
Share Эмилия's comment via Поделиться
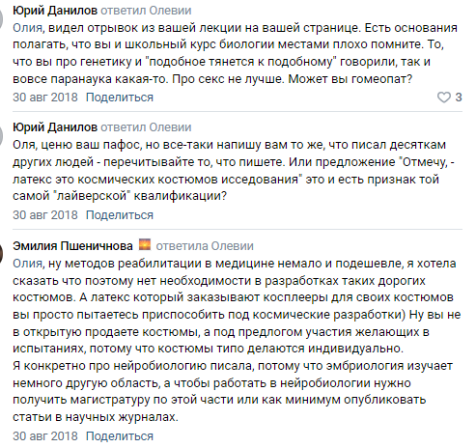point(120,436)
